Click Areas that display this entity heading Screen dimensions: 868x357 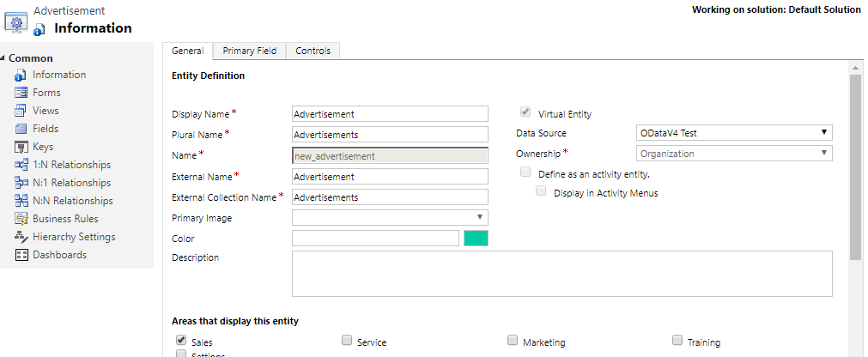coord(235,321)
